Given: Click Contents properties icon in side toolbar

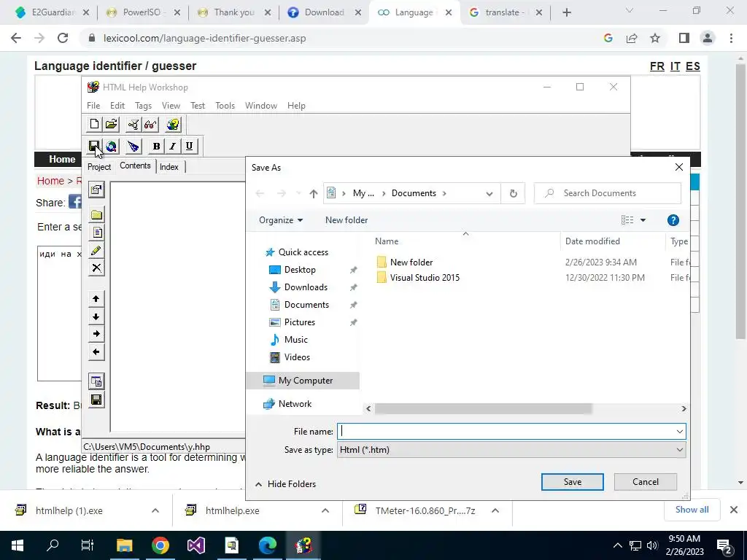Looking at the screenshot, I should 96,190.
